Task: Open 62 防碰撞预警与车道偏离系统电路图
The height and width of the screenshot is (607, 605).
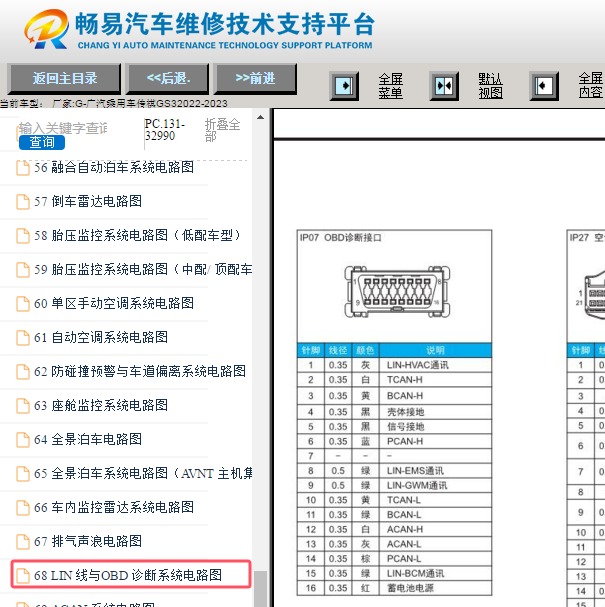Action: click(140, 372)
